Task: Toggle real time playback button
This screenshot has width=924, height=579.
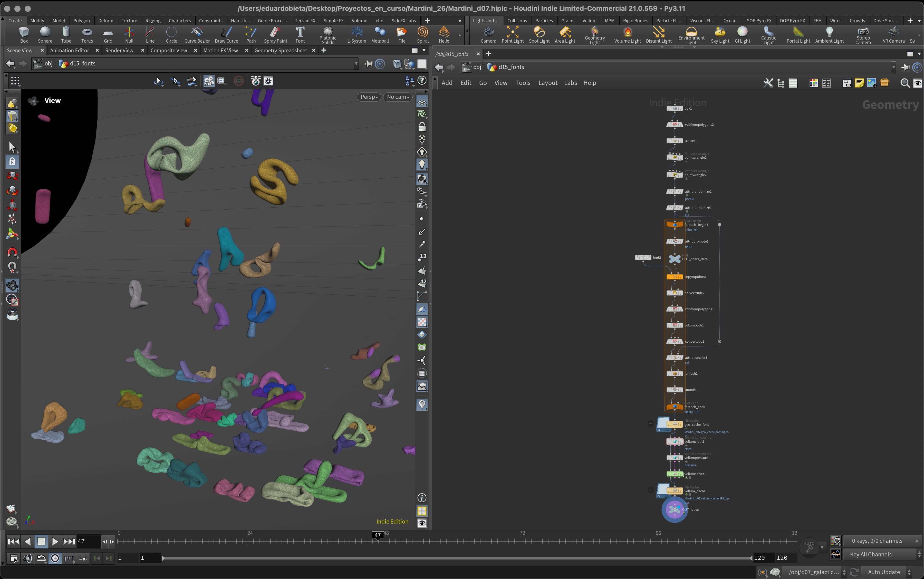Action: 55,558
